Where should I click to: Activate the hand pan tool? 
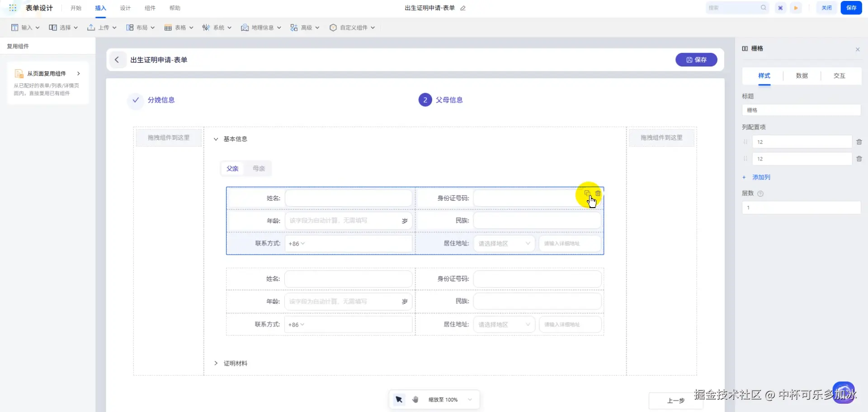click(x=415, y=399)
